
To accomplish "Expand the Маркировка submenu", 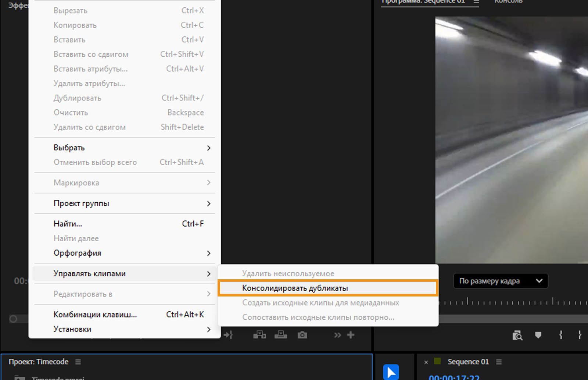I will pos(125,183).
